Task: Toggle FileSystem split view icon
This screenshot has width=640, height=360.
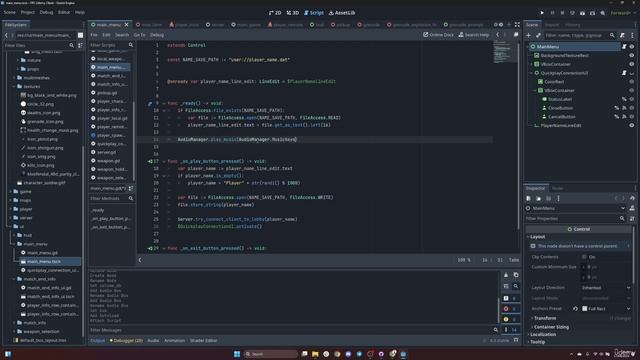Action: (x=80, y=35)
